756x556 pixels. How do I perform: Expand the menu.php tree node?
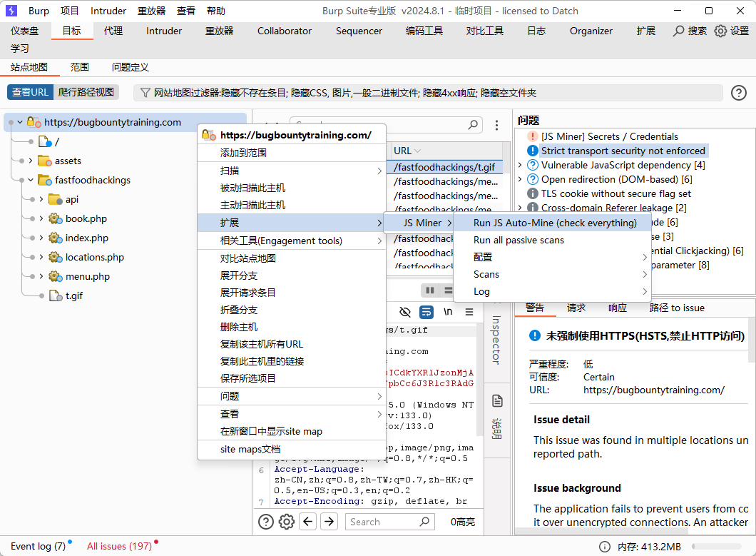coord(41,276)
